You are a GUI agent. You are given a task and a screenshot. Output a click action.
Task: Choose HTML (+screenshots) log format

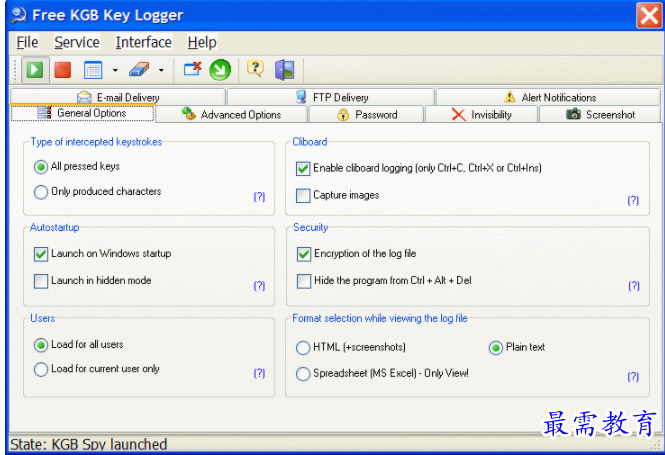(x=303, y=348)
